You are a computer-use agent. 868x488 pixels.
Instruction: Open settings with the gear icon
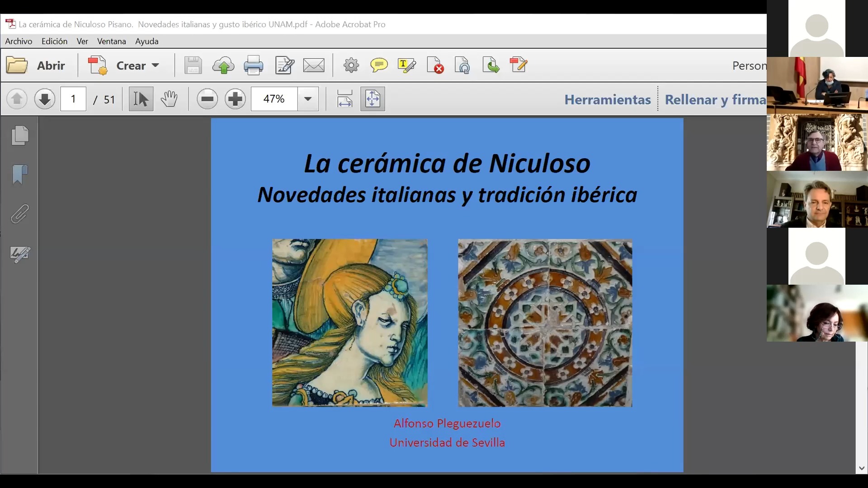(x=351, y=66)
